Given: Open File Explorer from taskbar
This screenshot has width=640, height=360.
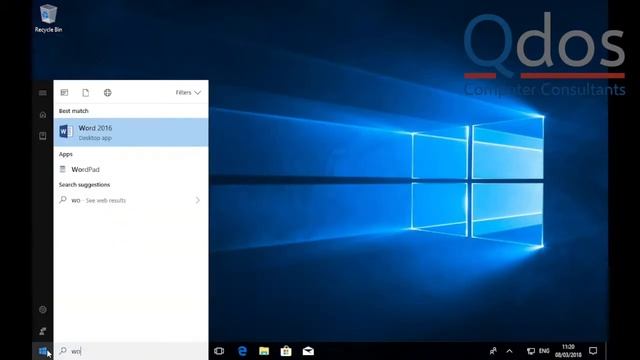Looking at the screenshot, I should (264, 351).
